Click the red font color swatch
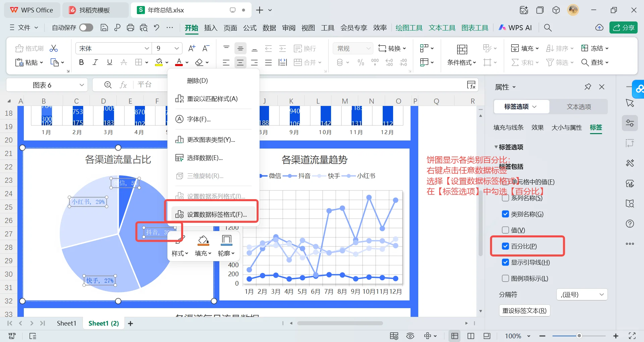644x342 pixels. tap(179, 65)
